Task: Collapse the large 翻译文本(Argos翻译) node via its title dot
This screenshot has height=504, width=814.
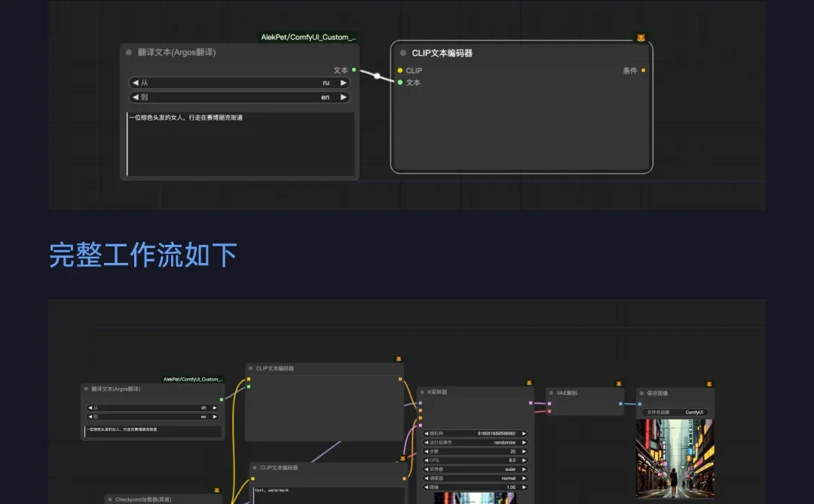Action: pos(129,52)
